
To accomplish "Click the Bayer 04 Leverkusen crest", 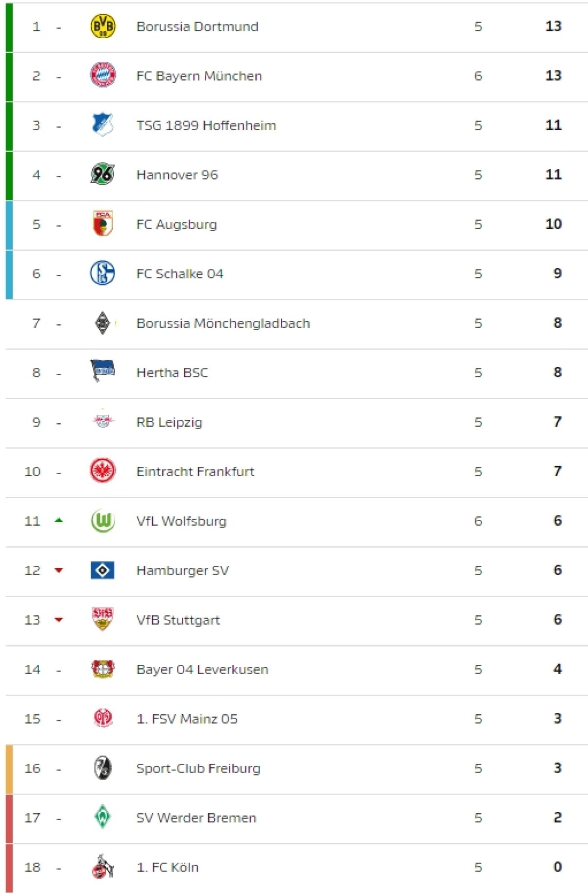I will point(103,669).
